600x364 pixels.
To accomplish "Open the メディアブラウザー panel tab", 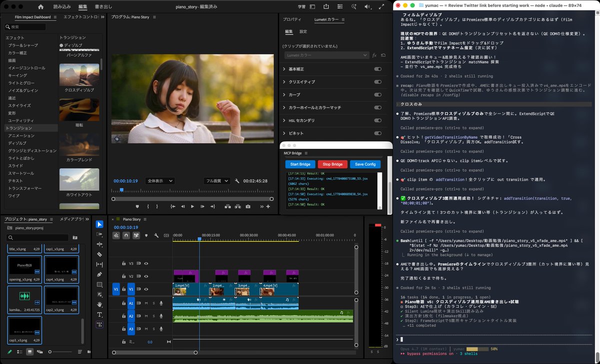I will point(71,219).
